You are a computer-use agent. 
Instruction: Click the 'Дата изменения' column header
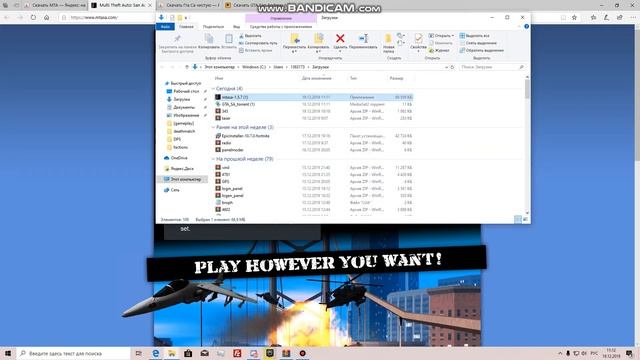pyautogui.click(x=316, y=78)
